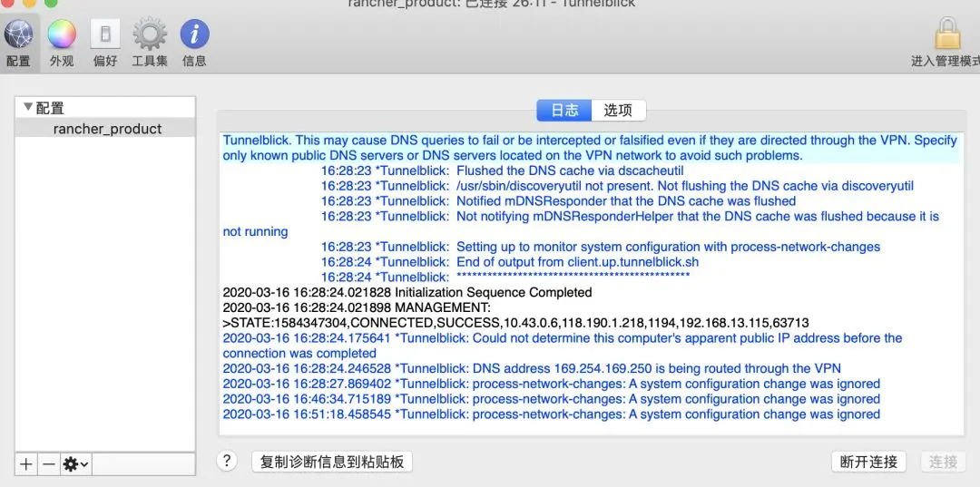980x487 pixels.
Task: Click the green maximize window button
Action: point(51,3)
